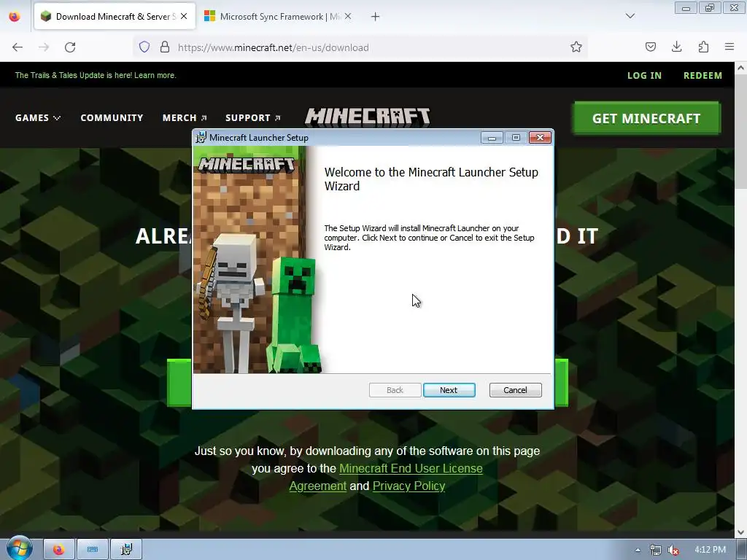
Task: Reload the Minecraft download page
Action: point(70,47)
